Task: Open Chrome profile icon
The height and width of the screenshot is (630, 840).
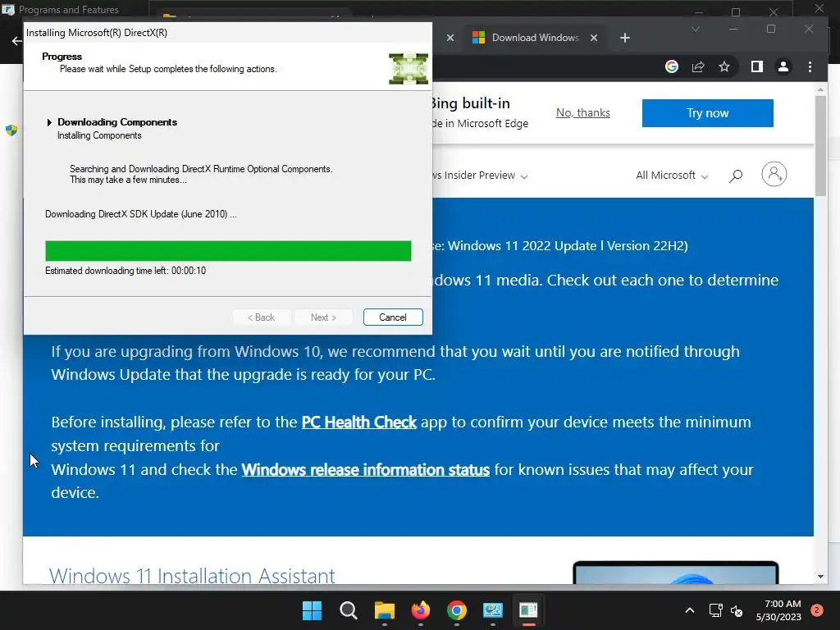Action: click(x=783, y=66)
